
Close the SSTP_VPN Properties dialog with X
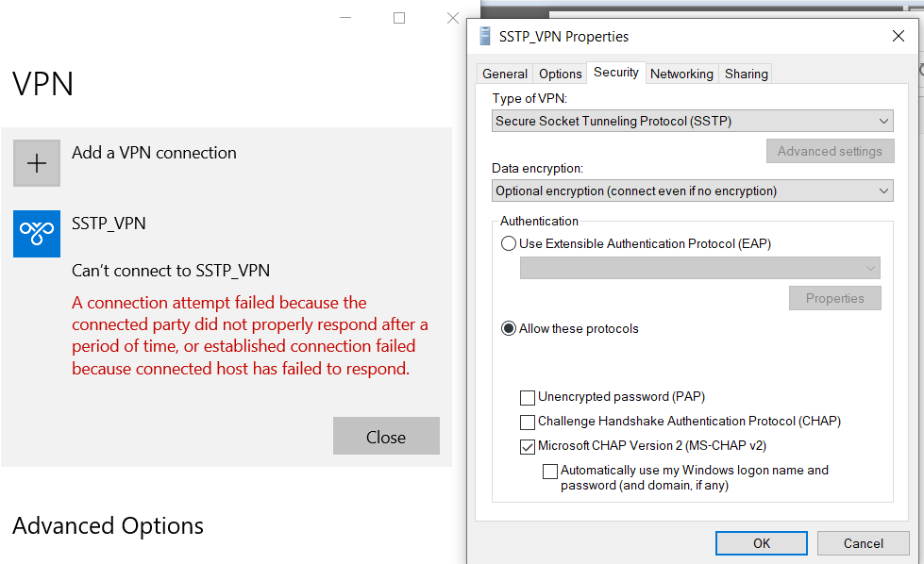898,36
